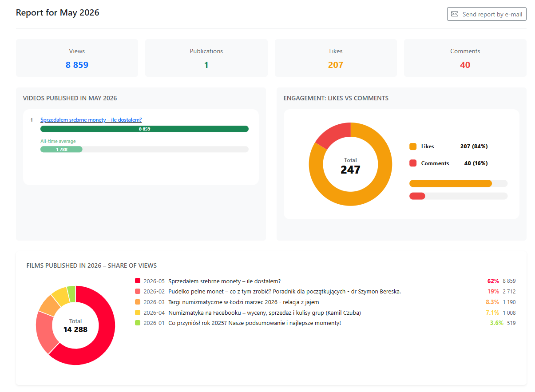The height and width of the screenshot is (392, 535).
Task: Select Numizmatyka na Facebooku list entry
Action: point(325,313)
